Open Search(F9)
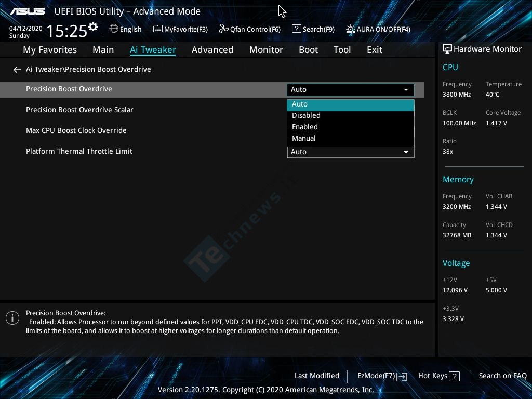 coord(313,29)
